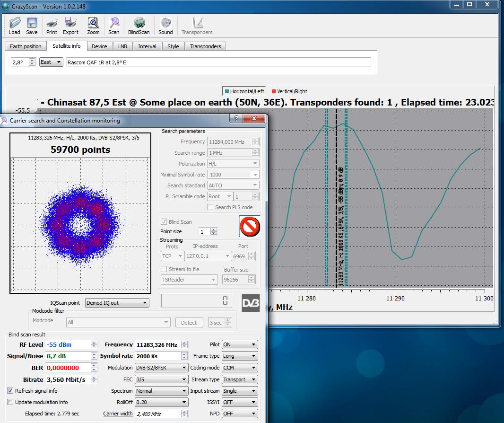Click the red stop search button
Viewport: 504px width, 423px height.
tap(250, 227)
